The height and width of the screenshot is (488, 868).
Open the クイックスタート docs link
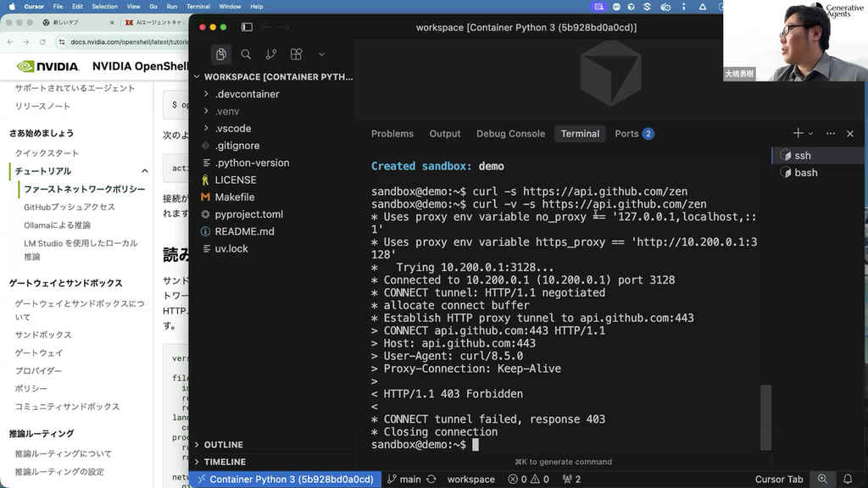point(47,152)
